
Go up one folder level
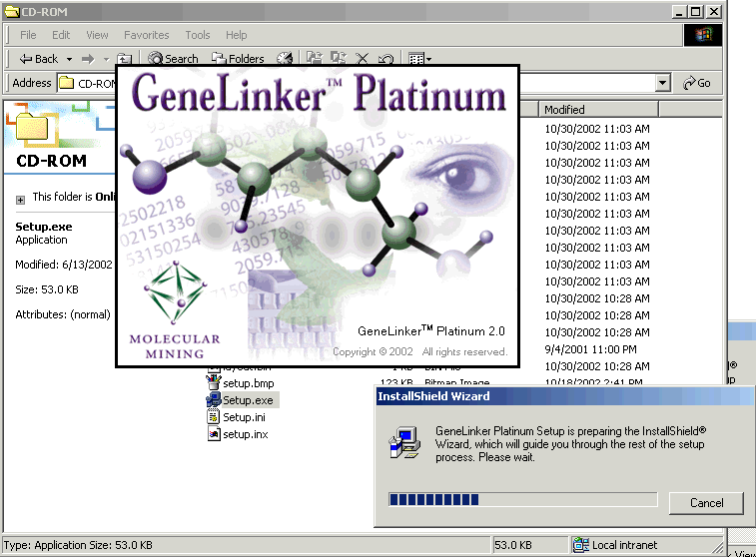pos(125,59)
